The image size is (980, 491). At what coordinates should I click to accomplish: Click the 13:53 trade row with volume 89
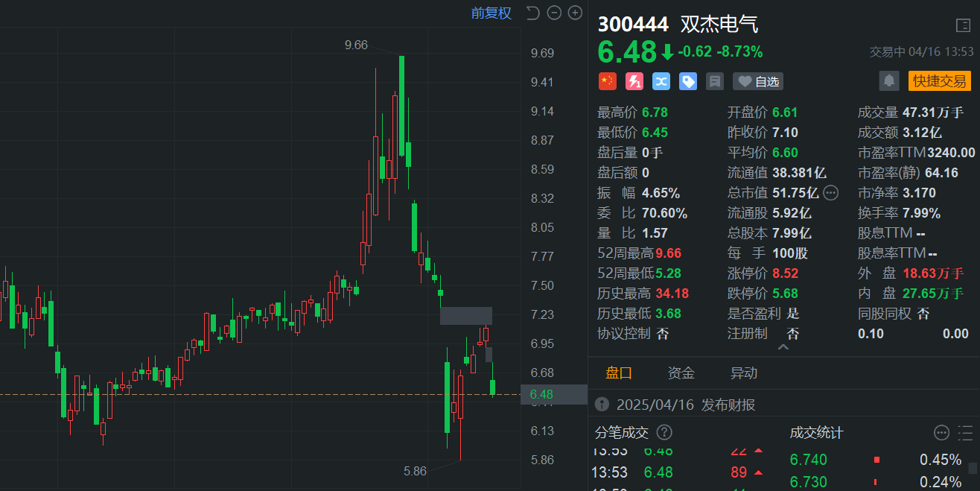coord(678,472)
